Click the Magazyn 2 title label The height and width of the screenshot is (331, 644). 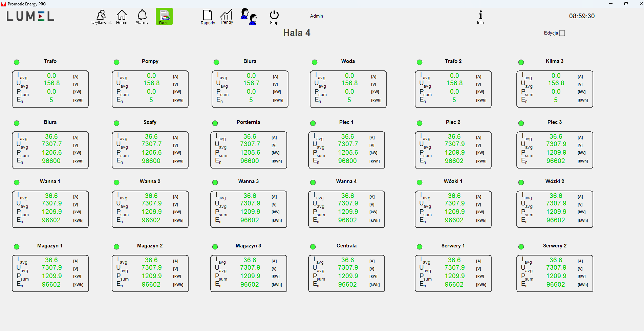click(150, 246)
